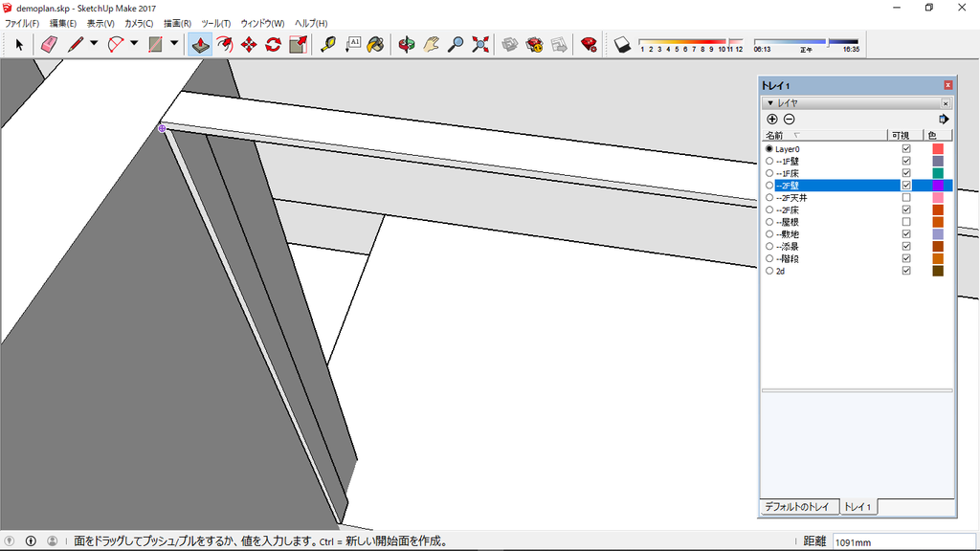The image size is (980, 551).
Task: Close the トレイ 1 window
Action: [948, 85]
